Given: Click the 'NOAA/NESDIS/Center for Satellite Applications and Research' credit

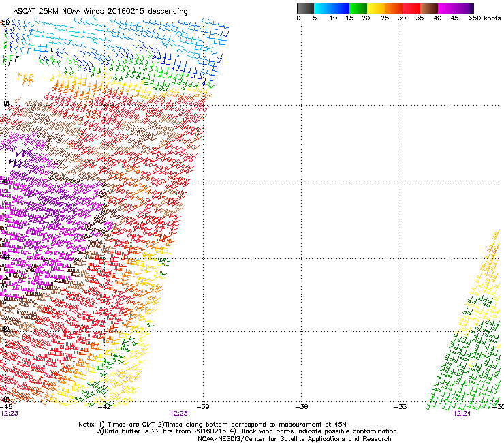Looking at the screenshot, I should point(294,439).
